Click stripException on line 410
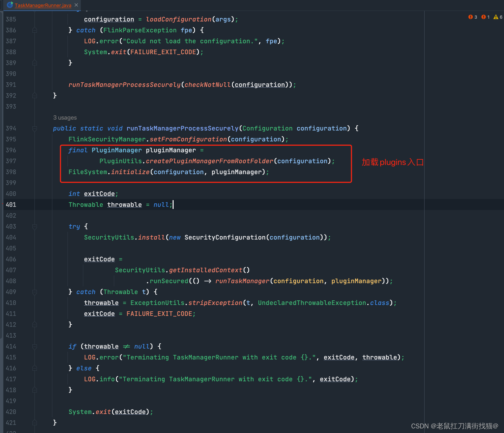The width and height of the screenshot is (504, 433). click(215, 303)
